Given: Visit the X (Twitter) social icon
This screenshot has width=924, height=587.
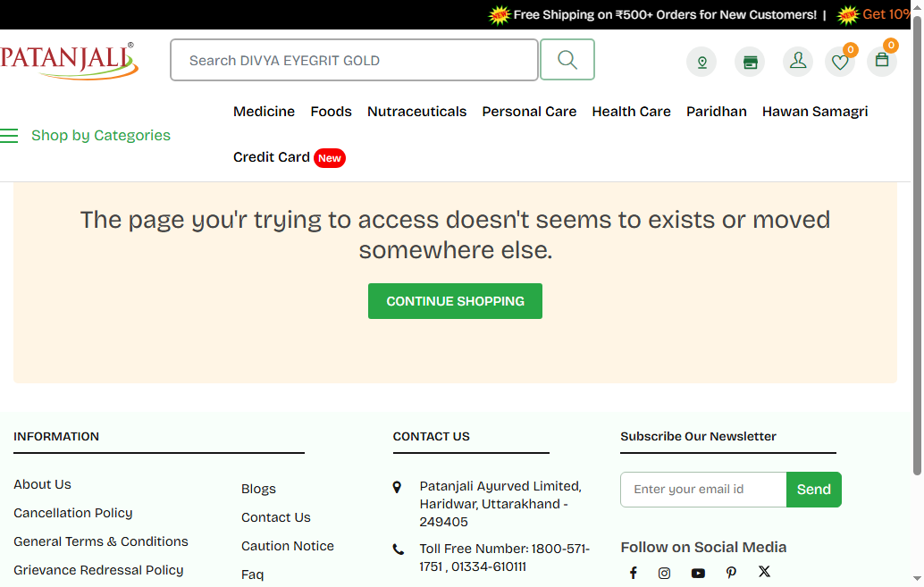Looking at the screenshot, I should coord(764,572).
